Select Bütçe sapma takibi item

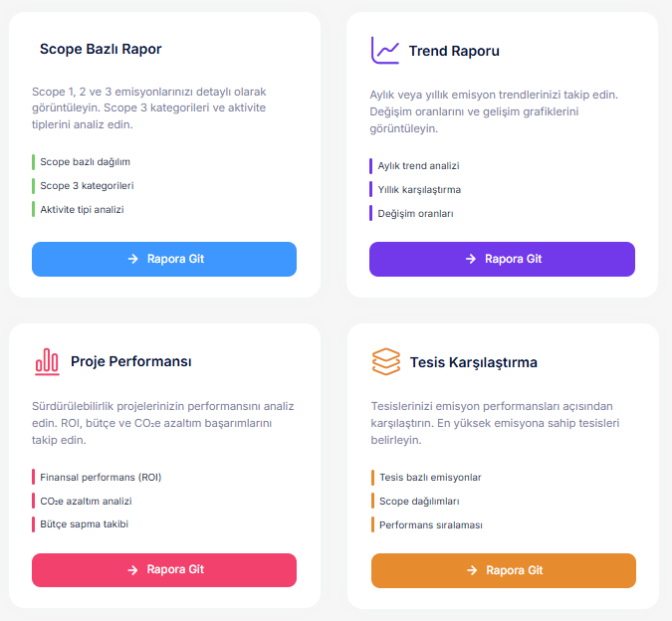(84, 523)
